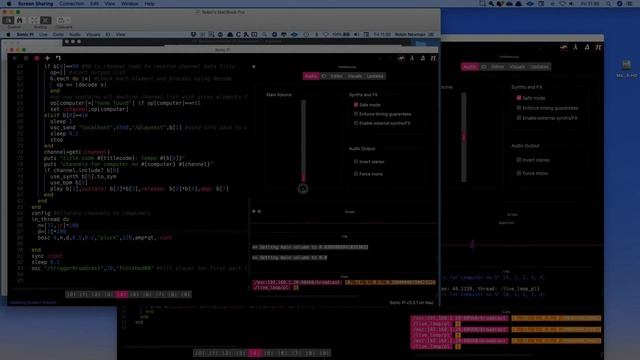Select the Audio tab in rear Sonic Pi window
The height and width of the screenshot is (360, 640).
[x=470, y=67]
